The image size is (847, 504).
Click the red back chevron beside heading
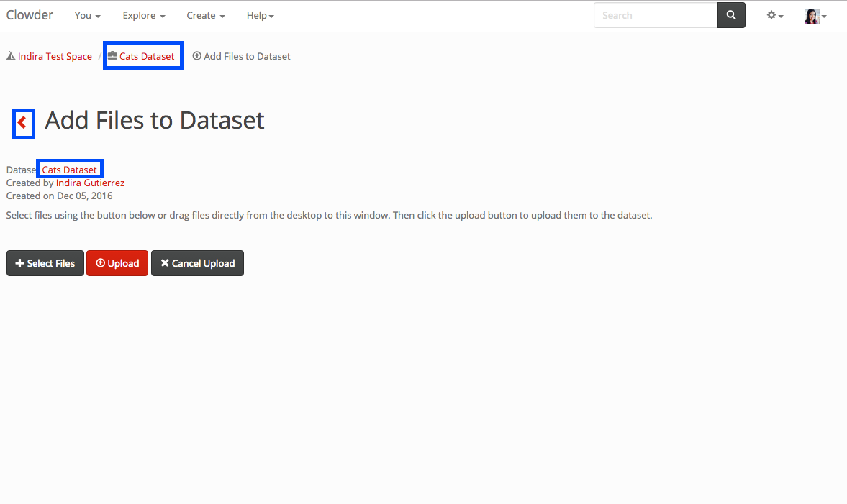click(x=22, y=122)
